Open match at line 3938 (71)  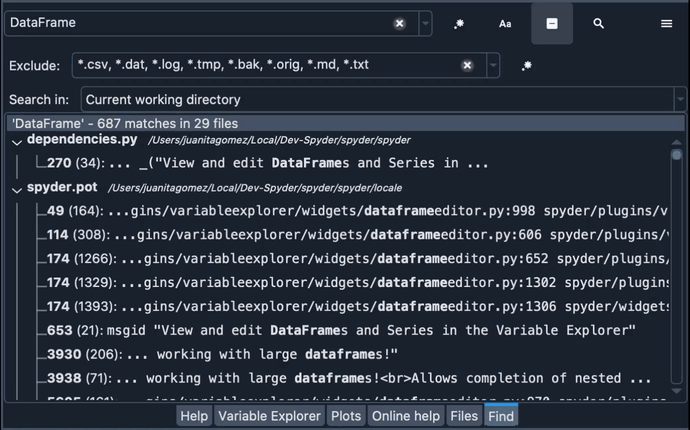pyautogui.click(x=349, y=378)
